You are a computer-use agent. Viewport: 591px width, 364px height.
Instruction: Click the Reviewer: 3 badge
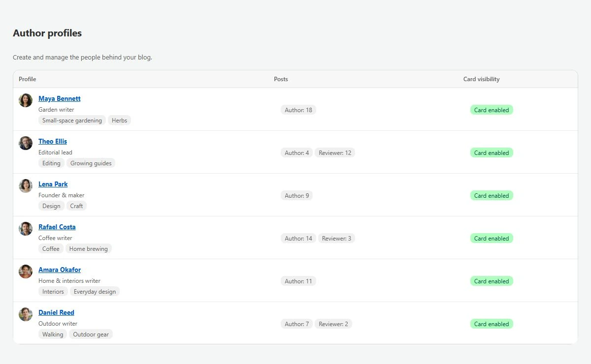click(x=337, y=239)
